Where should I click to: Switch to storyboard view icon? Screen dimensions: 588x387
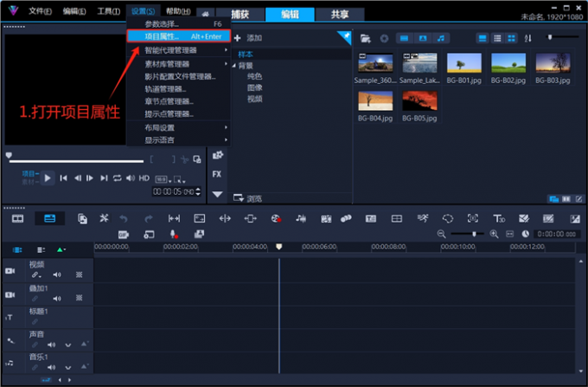(x=17, y=218)
